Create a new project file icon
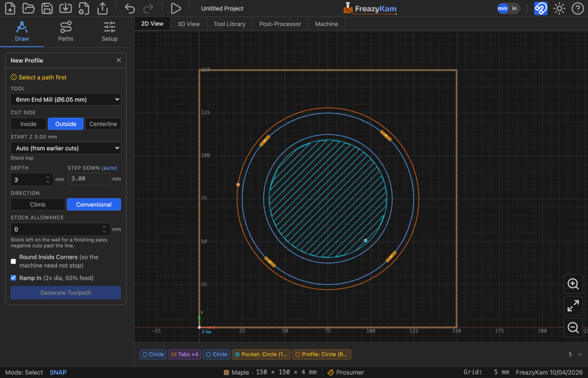This screenshot has width=588, height=378. 10,8
